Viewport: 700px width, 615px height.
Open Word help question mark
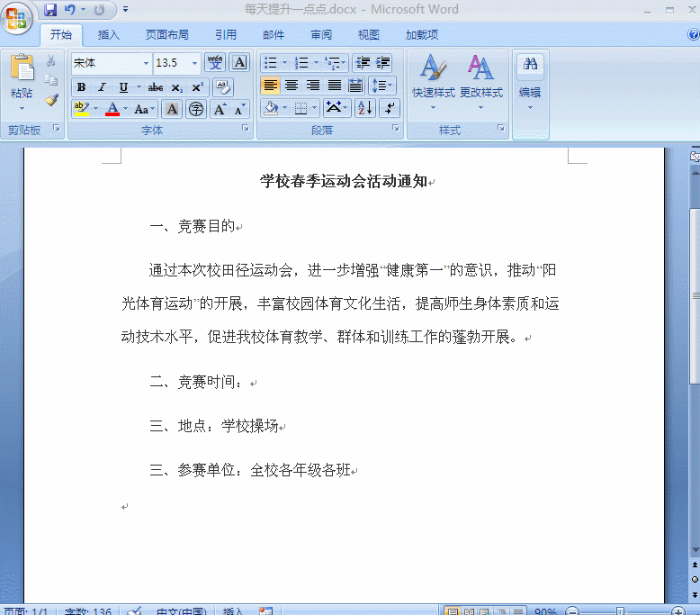pos(694,34)
